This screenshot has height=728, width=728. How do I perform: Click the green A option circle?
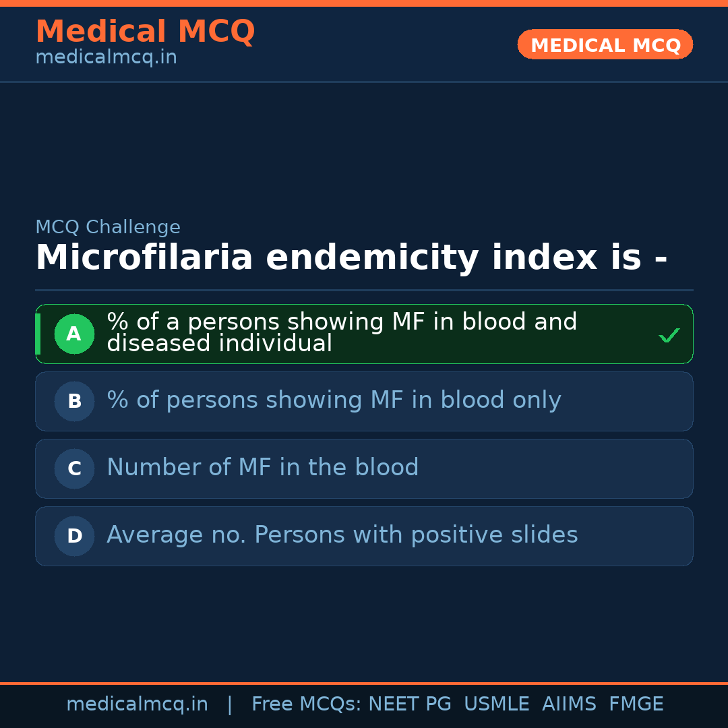[x=74, y=334]
